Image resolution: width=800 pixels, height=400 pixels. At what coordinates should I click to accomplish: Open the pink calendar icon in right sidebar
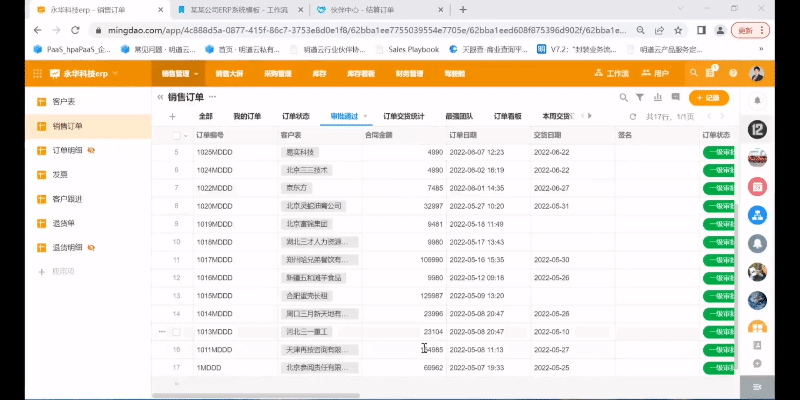pyautogui.click(x=757, y=187)
